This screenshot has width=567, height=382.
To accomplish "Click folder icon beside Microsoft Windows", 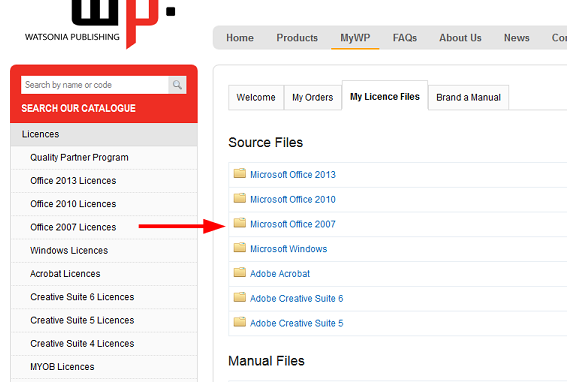I will click(240, 247).
